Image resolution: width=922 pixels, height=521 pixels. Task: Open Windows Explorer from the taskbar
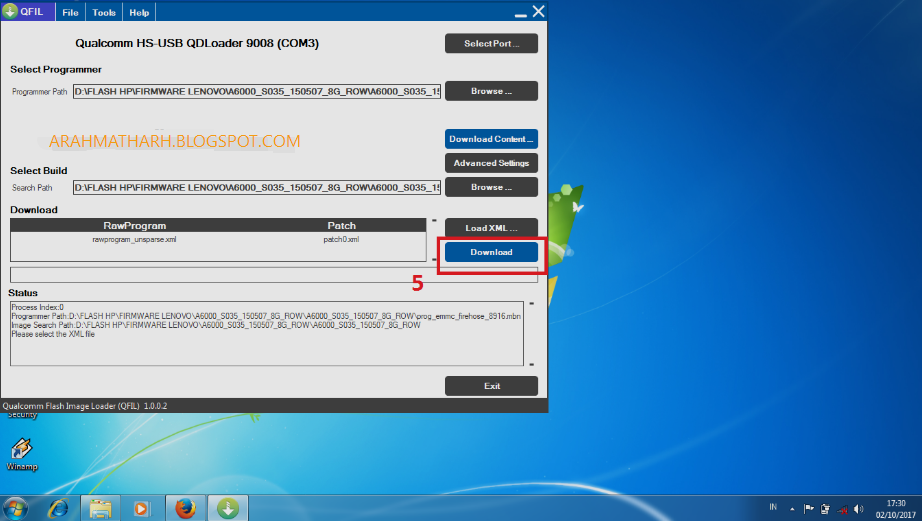[x=101, y=508]
